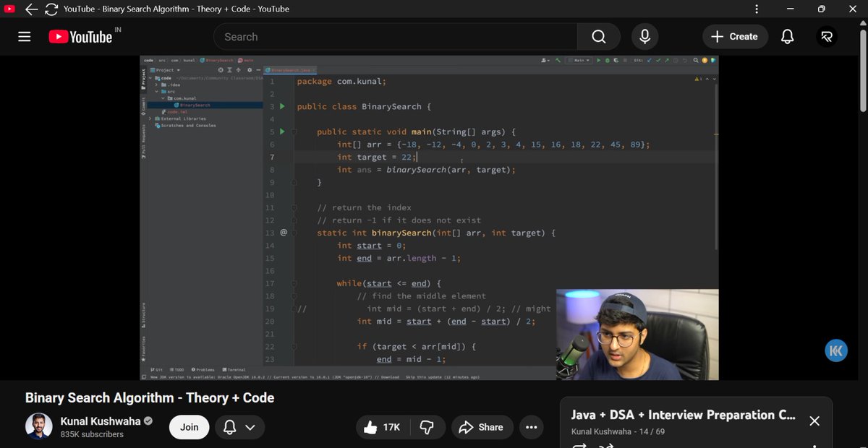The image size is (868, 448).
Task: Visit the Kunal Kushwaha channel name link
Action: (x=101, y=421)
